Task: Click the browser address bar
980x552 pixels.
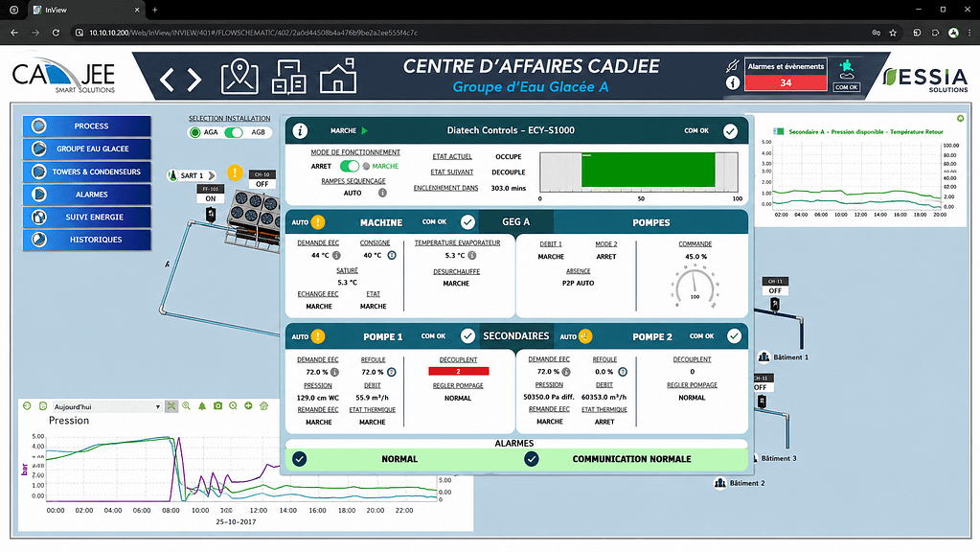Action: (x=468, y=33)
